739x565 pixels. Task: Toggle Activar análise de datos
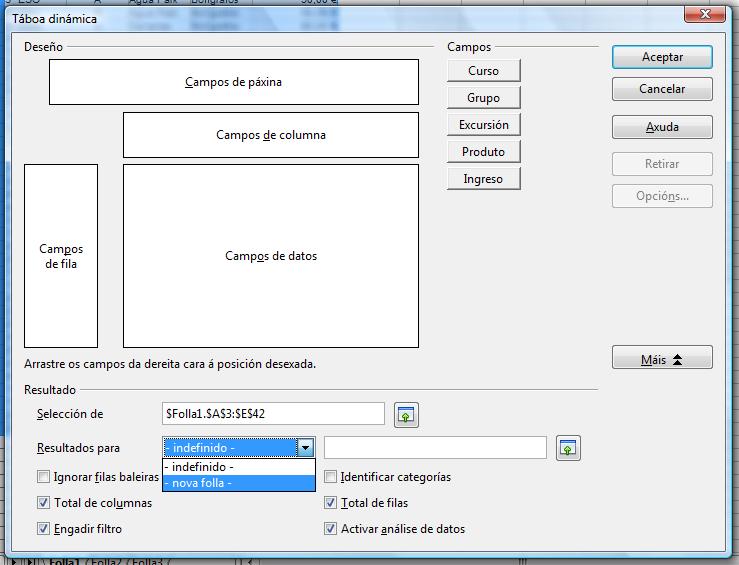[331, 529]
